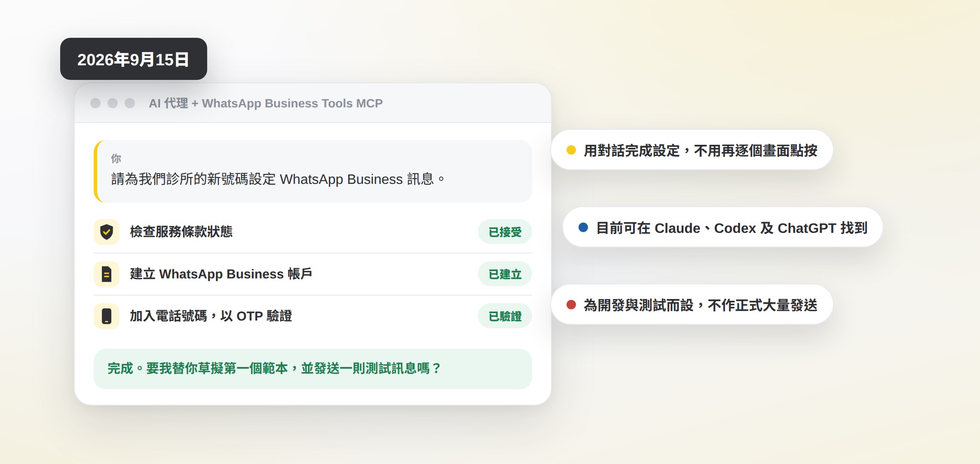Viewport: 980px width, 464px height.
Task: Click the phone icon beside 加入電話號碼
Action: coord(107,316)
